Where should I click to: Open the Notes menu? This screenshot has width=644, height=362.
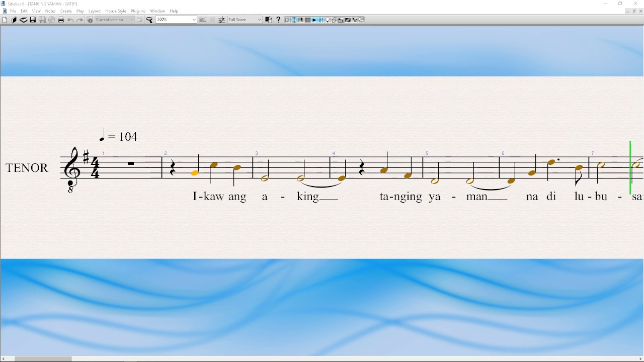(50, 11)
